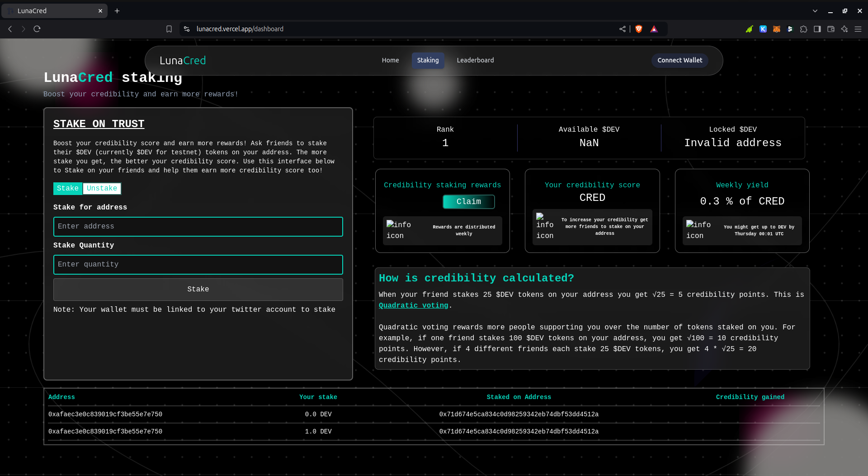This screenshot has height=476, width=868.
Task: Click the Claim rewards button
Action: pos(469,202)
